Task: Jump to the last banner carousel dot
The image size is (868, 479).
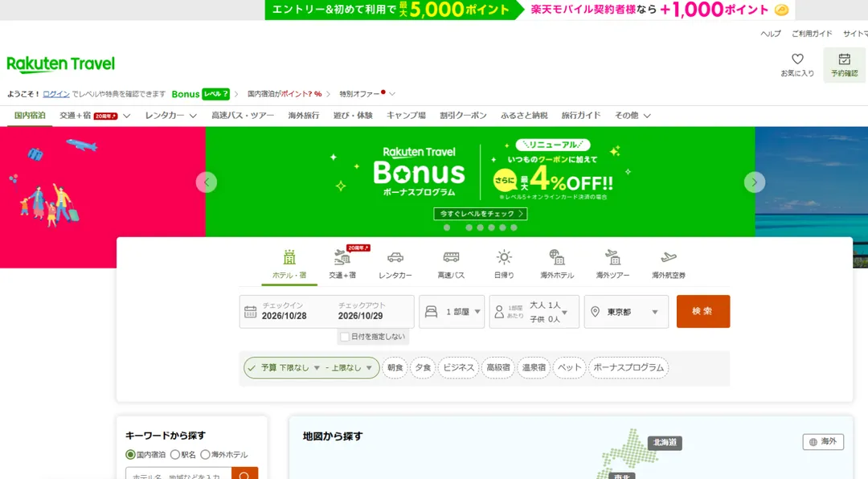Action: click(514, 227)
